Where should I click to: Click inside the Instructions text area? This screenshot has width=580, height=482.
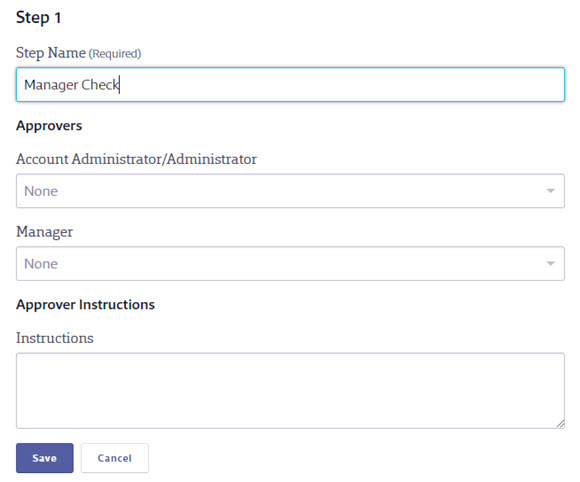(x=290, y=390)
